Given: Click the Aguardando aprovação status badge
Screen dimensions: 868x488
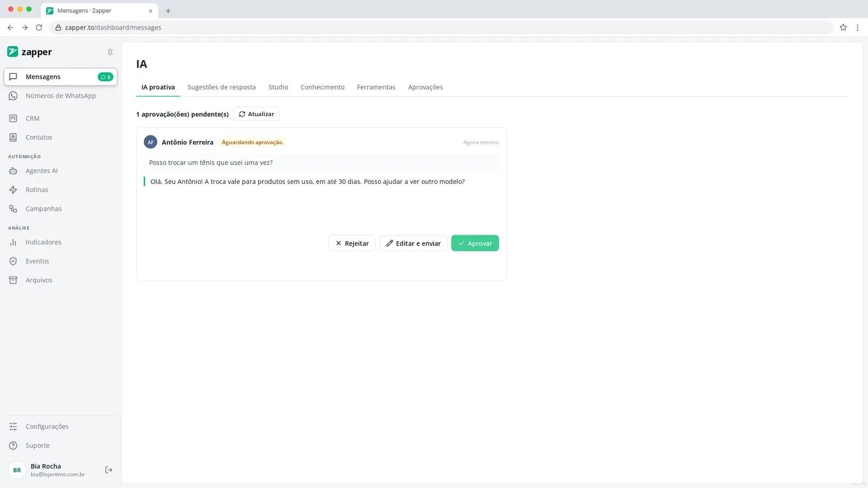Looking at the screenshot, I should (x=252, y=143).
